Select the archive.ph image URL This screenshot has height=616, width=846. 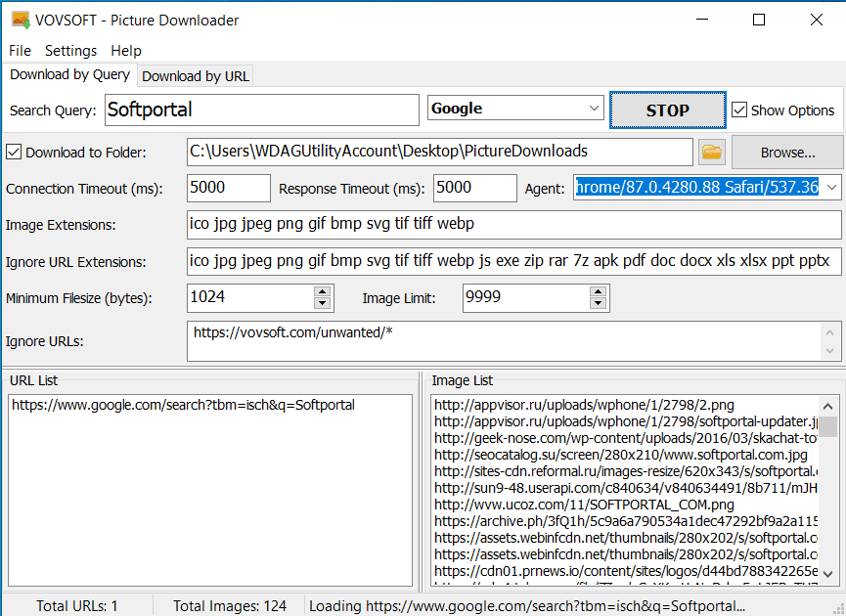tap(626, 521)
